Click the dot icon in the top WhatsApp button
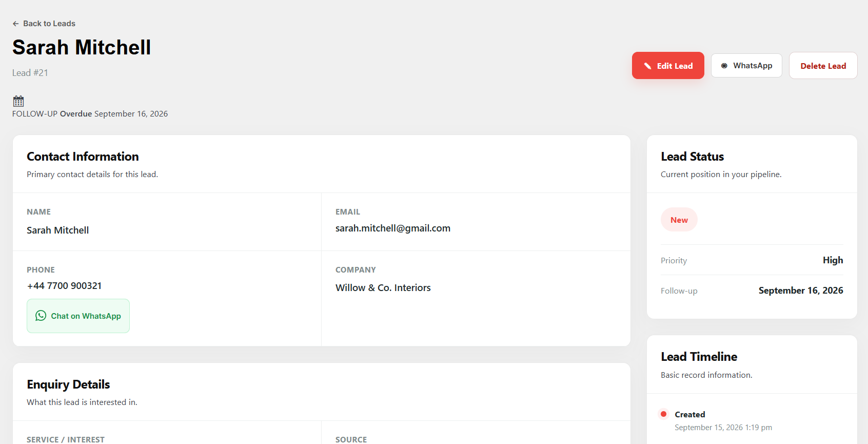Screen dimensions: 868x444 click(724, 66)
